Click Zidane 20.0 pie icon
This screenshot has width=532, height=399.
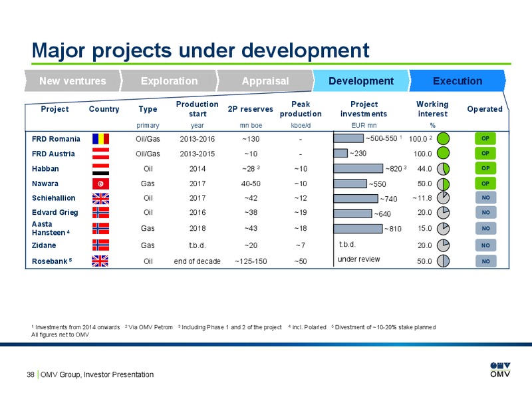click(x=443, y=245)
